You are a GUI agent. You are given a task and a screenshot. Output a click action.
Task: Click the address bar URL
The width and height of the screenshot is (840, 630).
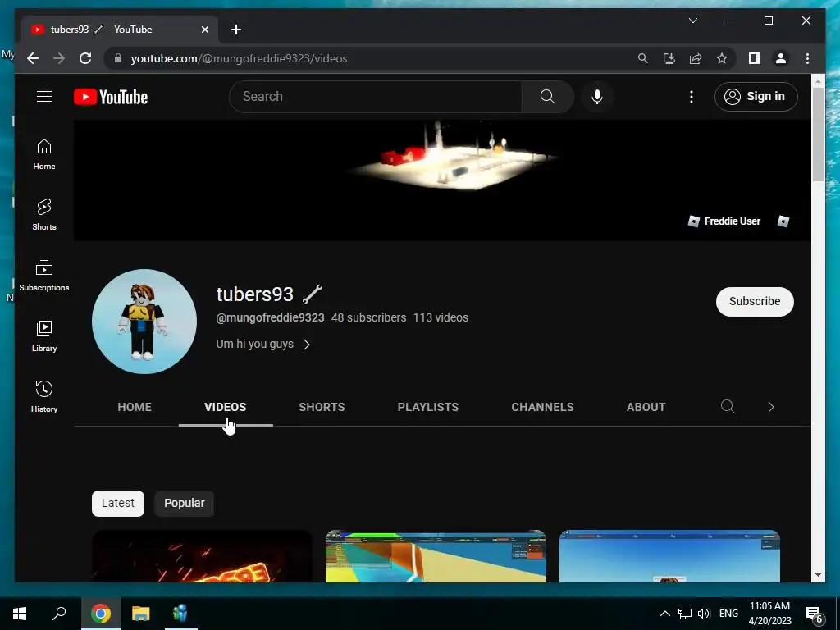[x=239, y=58]
